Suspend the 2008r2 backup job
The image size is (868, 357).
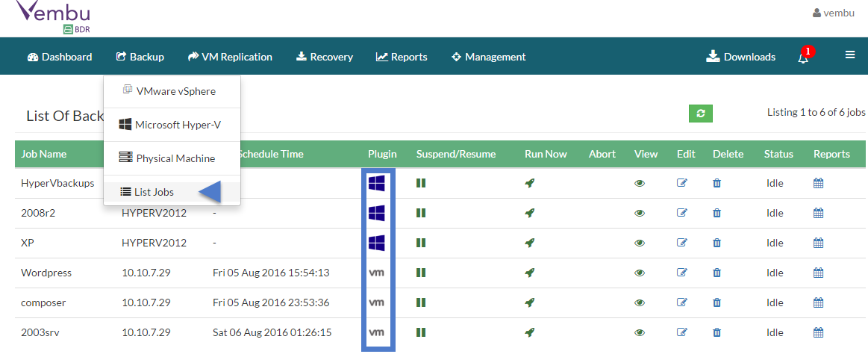coord(421,213)
